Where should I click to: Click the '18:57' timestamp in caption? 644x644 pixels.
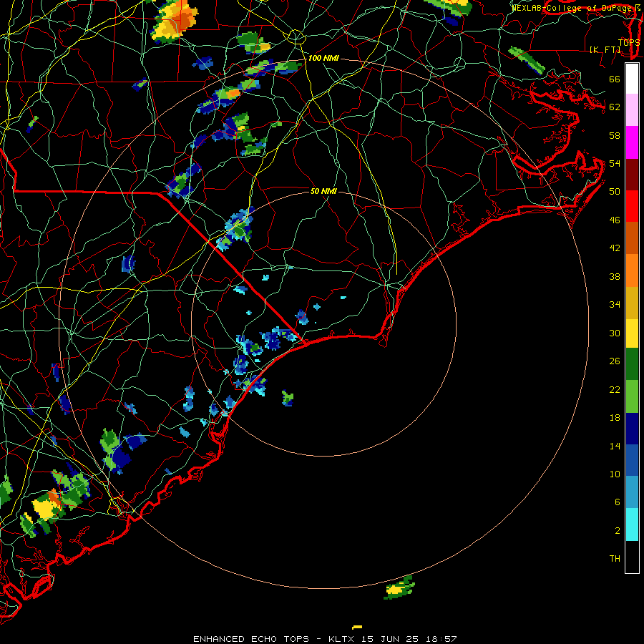click(441, 639)
